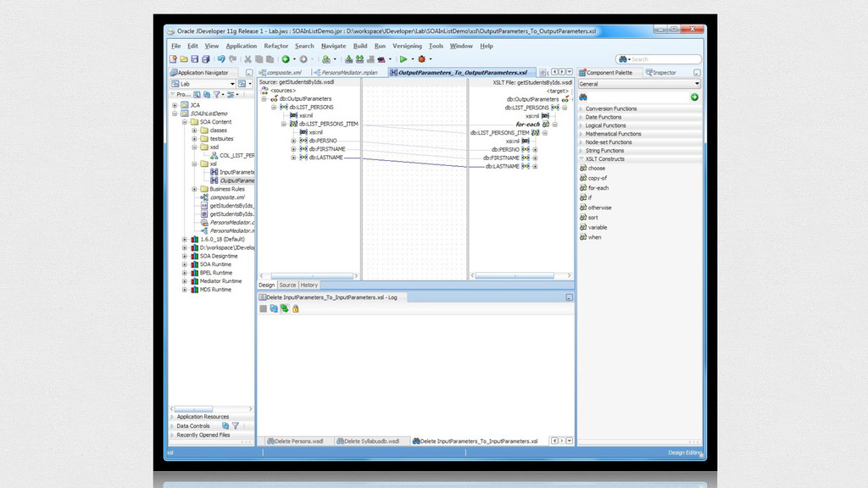Viewport: 868px width, 488px height.
Task: Open the Refactor menu
Action: point(275,47)
